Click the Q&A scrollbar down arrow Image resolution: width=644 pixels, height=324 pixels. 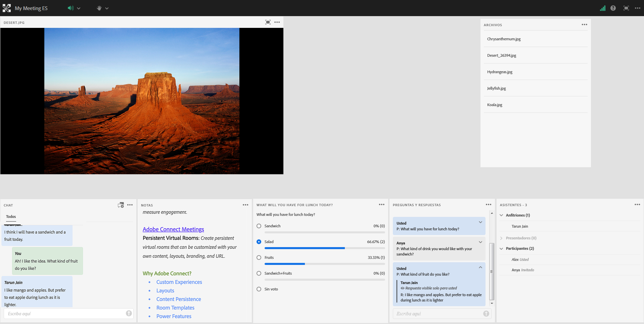pyautogui.click(x=492, y=304)
